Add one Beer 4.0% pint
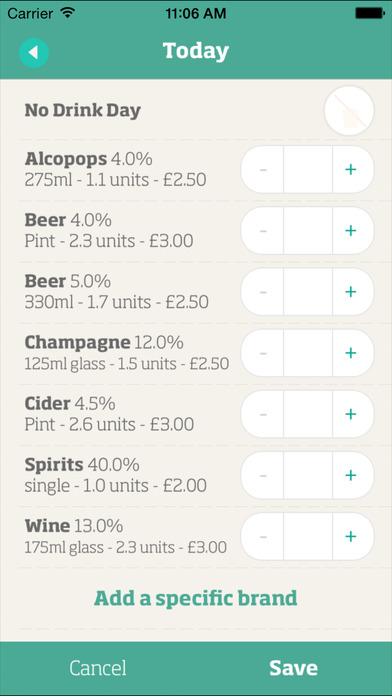392x696 pixels. 352,230
